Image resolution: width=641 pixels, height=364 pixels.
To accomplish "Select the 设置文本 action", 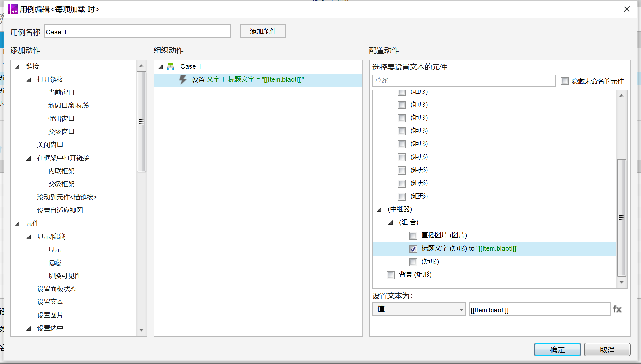I will pyautogui.click(x=50, y=302).
